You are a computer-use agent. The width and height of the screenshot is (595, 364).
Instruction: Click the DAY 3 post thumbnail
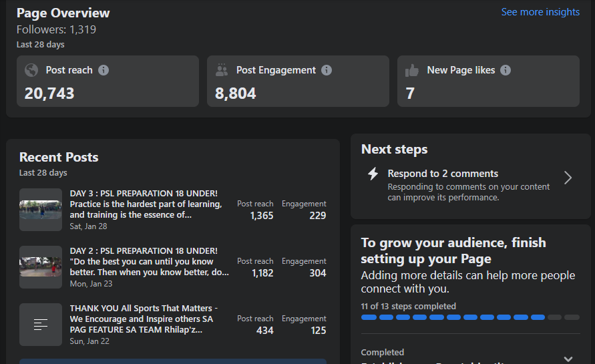[x=41, y=210]
